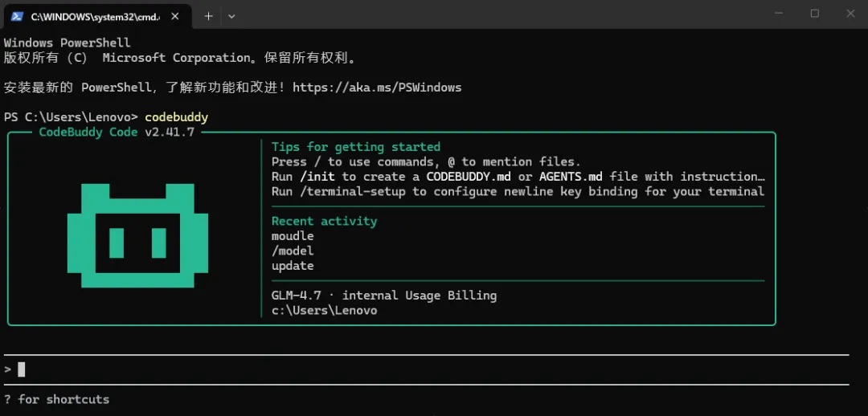Click the CodeBuddy robot mascot logo
868x416 pixels.
[138, 235]
